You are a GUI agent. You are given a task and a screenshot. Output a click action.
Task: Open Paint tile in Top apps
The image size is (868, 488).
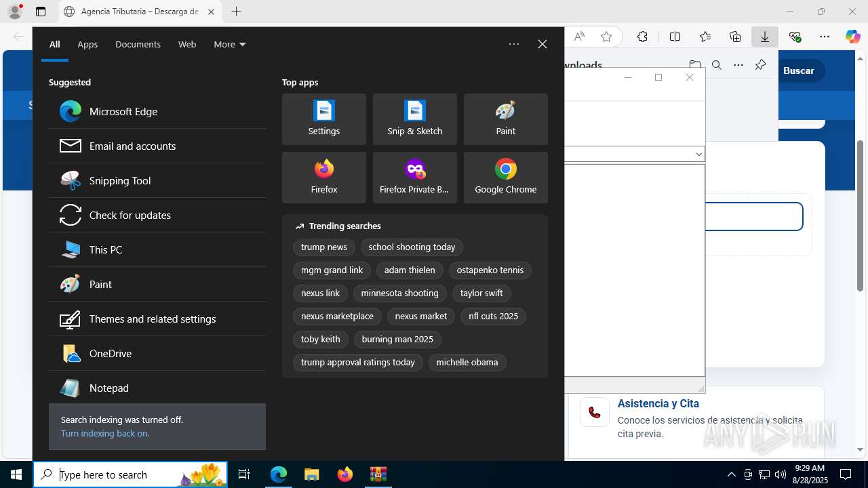506,119
